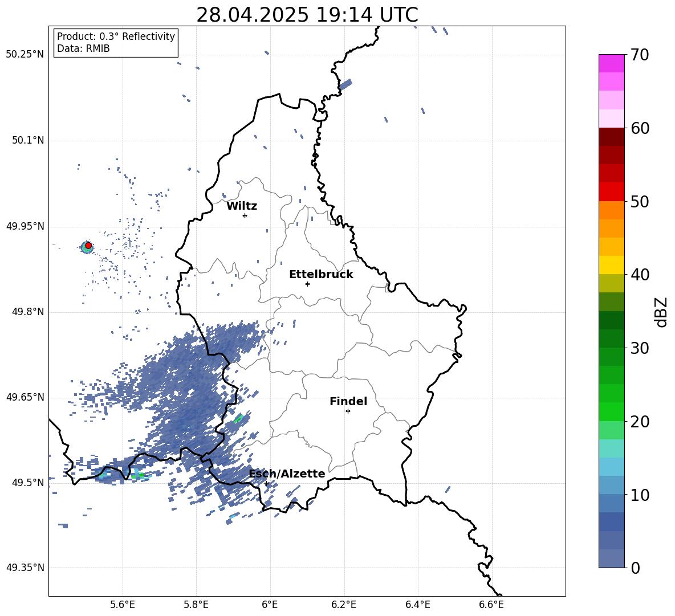Screen dimensions: 675x616
Task: Pick the bright green swatch just above 20 dBZ
Action: (x=611, y=411)
